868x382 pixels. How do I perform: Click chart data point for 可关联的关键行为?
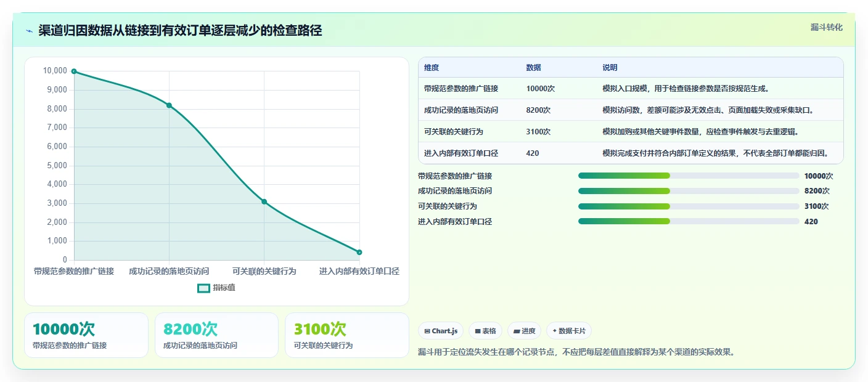point(264,201)
